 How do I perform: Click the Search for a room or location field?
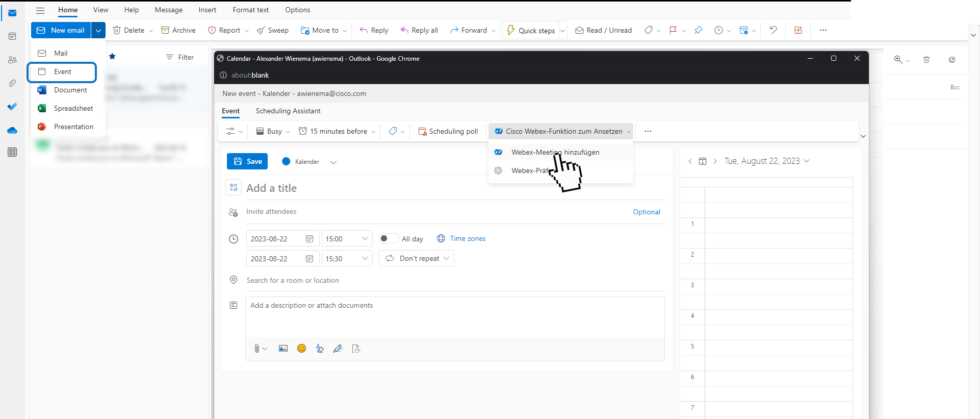click(455, 280)
